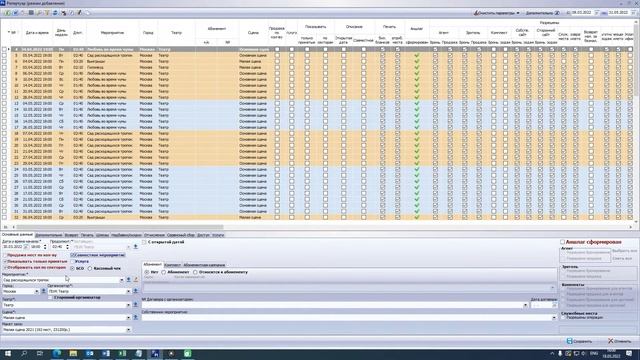Click directory arrow icon beside Город field
The width and height of the screenshot is (640, 360).
click(x=43, y=291)
